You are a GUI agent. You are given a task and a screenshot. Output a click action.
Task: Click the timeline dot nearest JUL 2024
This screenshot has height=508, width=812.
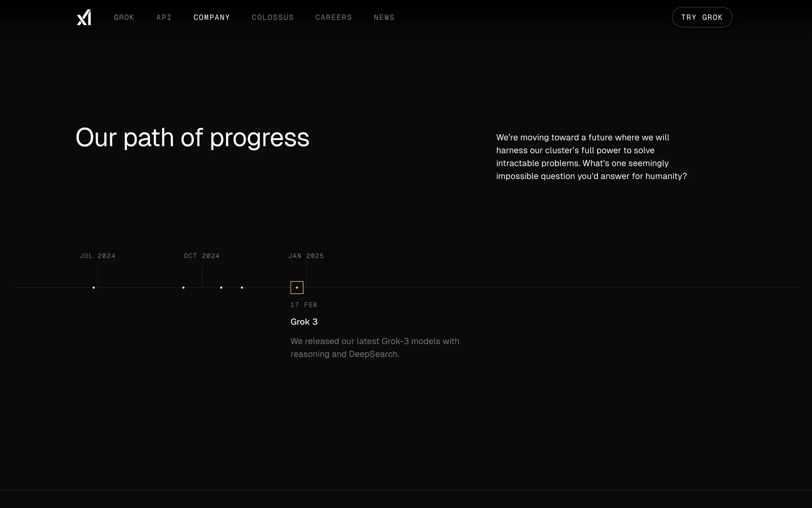point(93,287)
